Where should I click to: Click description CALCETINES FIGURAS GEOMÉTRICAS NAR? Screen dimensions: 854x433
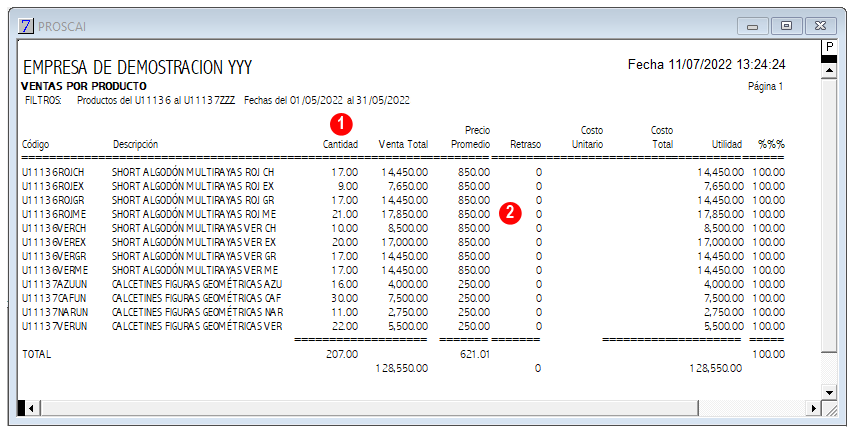pos(197,312)
